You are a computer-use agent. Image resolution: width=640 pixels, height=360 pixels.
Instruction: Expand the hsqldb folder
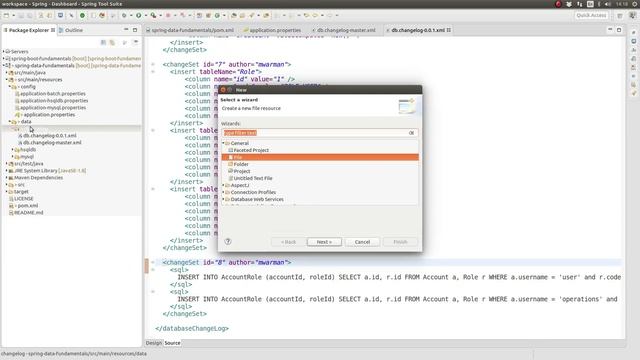13,150
